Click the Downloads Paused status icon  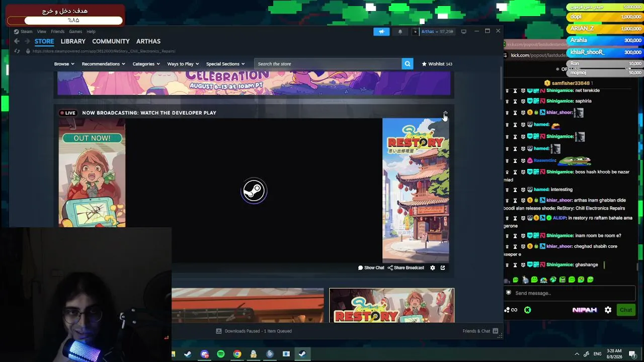(x=219, y=331)
